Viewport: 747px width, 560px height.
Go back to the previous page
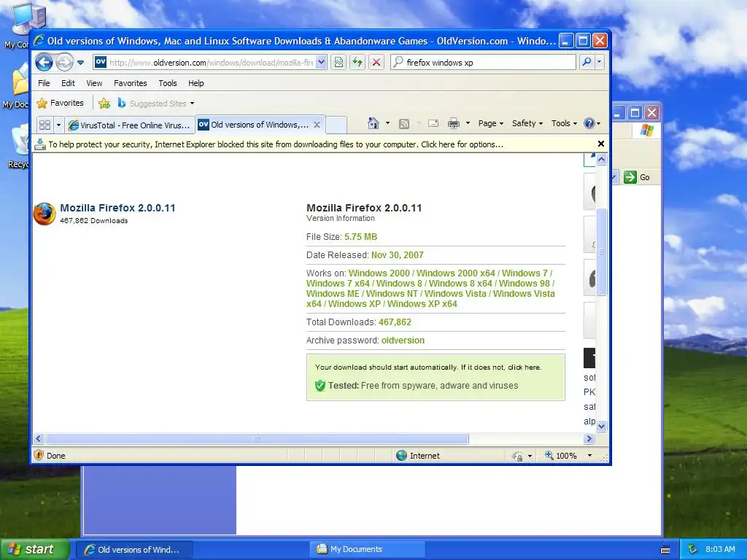click(x=44, y=63)
